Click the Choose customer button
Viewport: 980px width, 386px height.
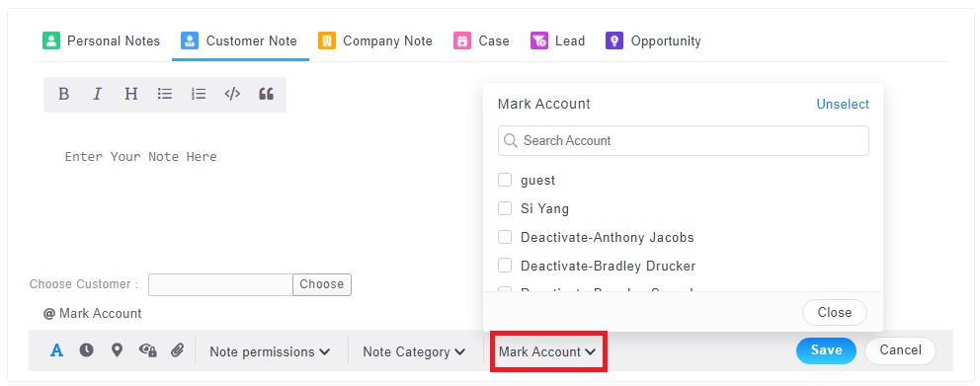click(322, 284)
